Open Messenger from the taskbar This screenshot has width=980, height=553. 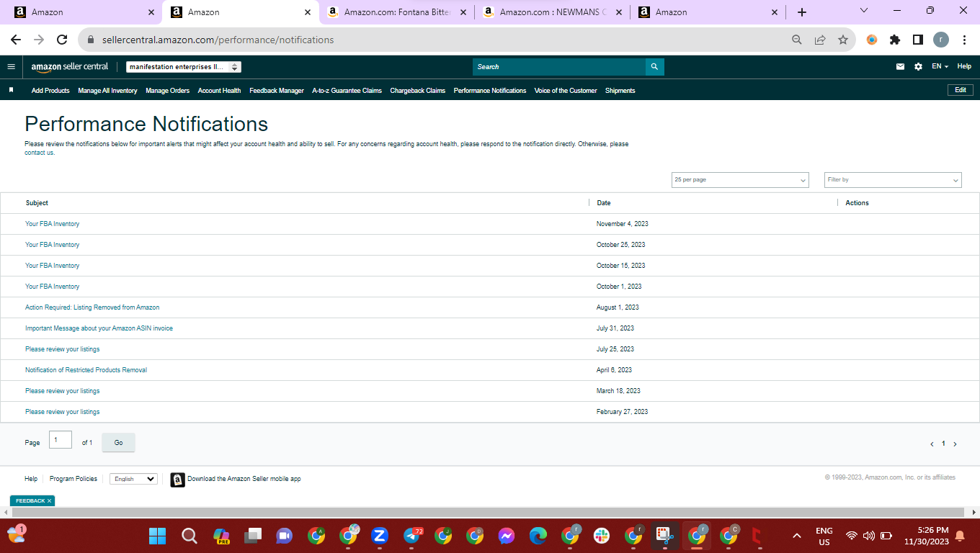tap(507, 536)
